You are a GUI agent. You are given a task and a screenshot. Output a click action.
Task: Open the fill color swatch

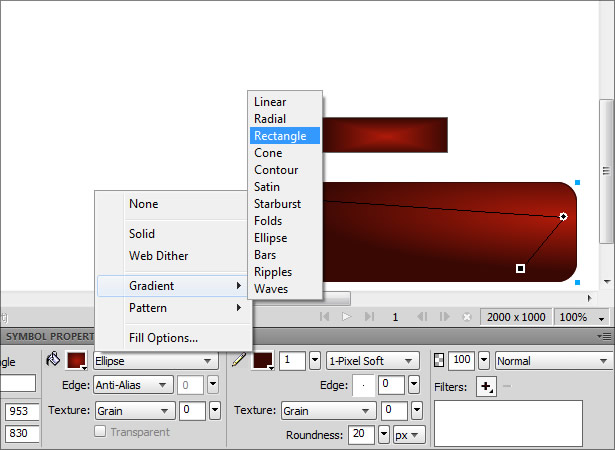(x=76, y=361)
